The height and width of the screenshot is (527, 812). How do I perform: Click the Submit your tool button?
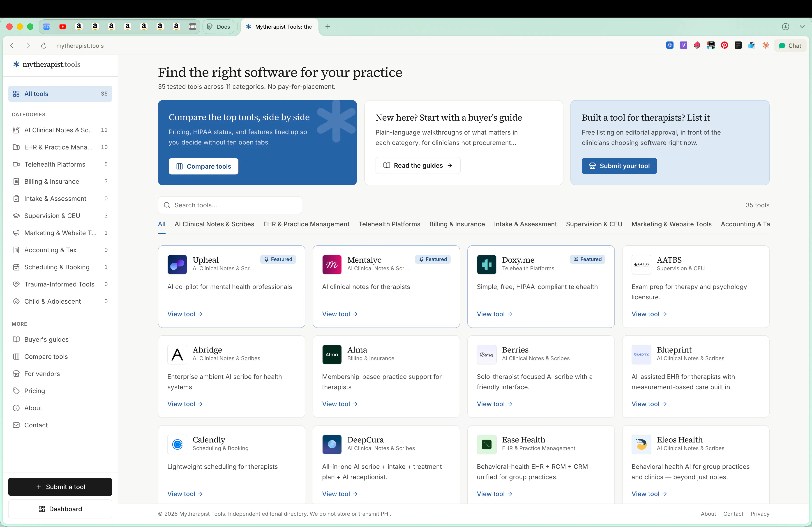click(619, 166)
